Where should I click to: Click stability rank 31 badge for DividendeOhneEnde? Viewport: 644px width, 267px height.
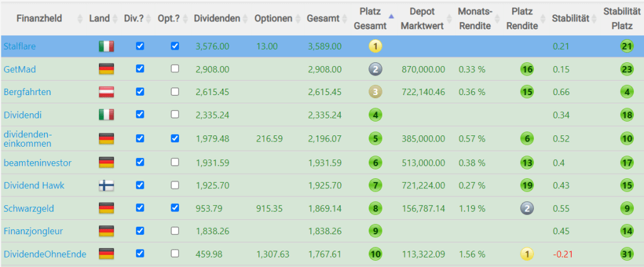point(626,254)
